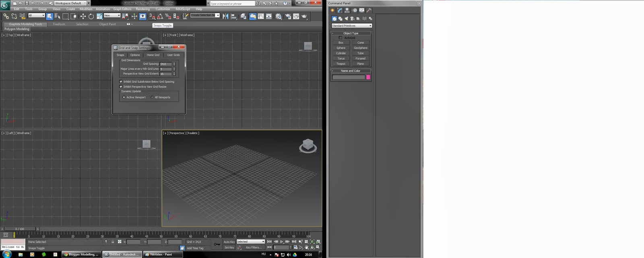644x258 pixels.
Task: Select the Active Viewport radio button
Action: tap(124, 97)
